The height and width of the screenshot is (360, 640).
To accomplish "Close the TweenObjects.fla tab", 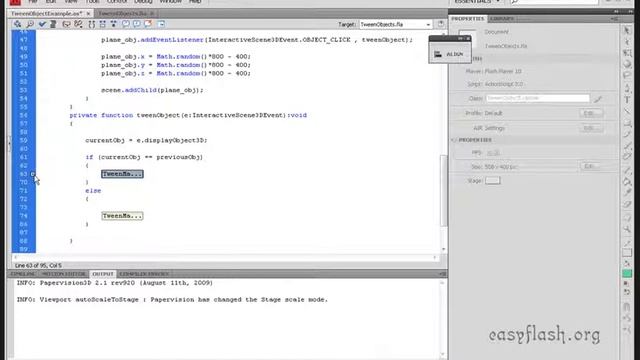I will [152, 13].
